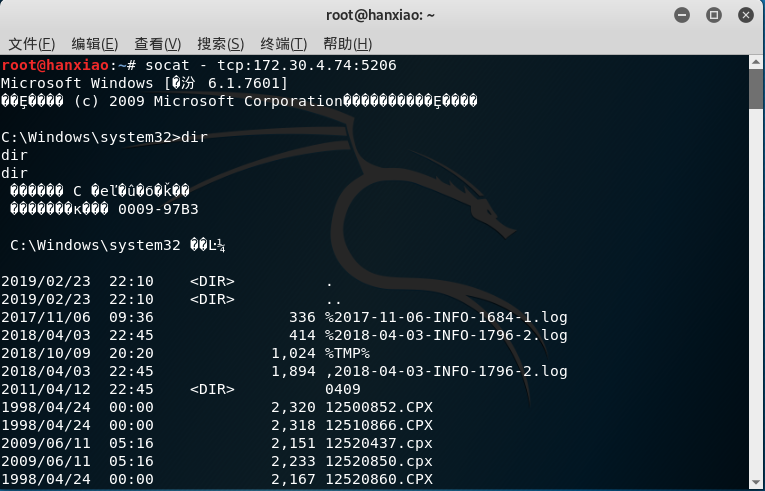This screenshot has height=491, width=765.
Task: Click the scrollbar down arrow
Action: pos(756,483)
